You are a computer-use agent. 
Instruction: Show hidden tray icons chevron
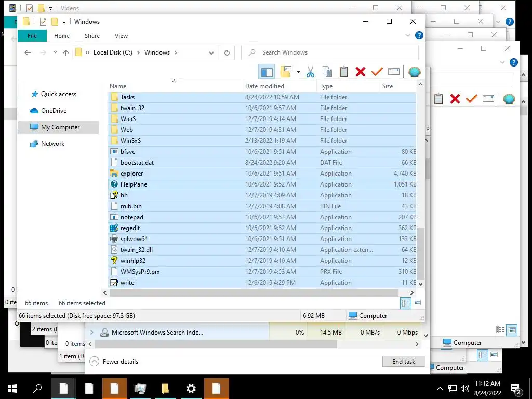(x=440, y=389)
